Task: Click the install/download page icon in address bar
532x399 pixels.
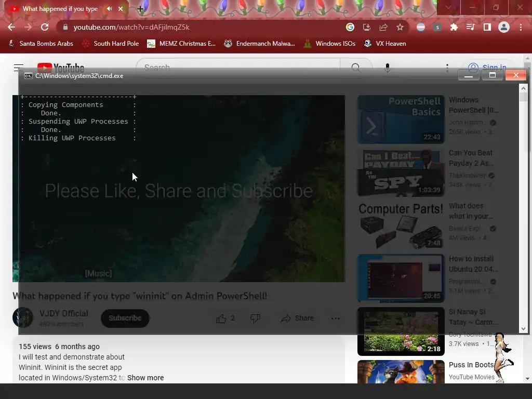Action: (x=367, y=27)
